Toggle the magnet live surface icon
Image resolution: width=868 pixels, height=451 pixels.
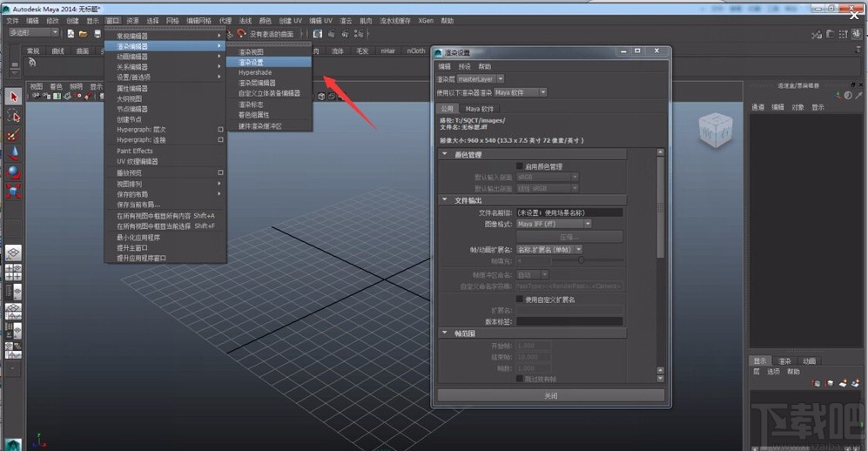(x=241, y=34)
